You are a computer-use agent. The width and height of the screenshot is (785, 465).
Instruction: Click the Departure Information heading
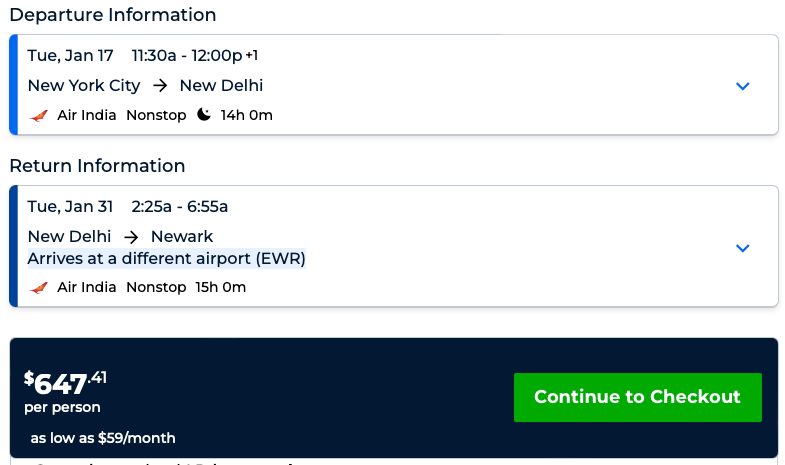(x=112, y=15)
